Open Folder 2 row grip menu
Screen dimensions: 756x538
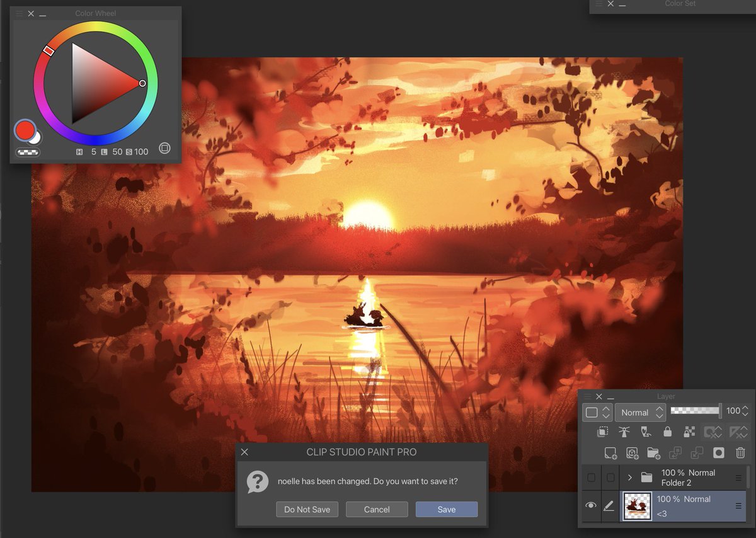[738, 478]
